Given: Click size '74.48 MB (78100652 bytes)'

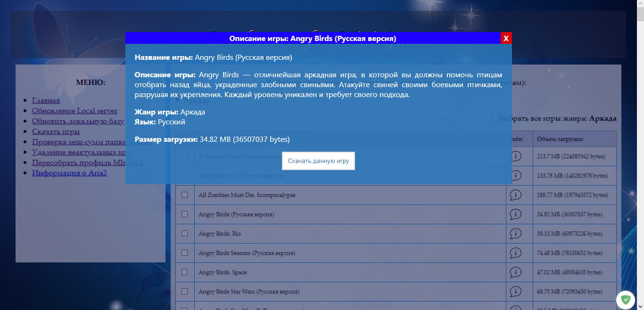Looking at the screenshot, I should [x=570, y=253].
